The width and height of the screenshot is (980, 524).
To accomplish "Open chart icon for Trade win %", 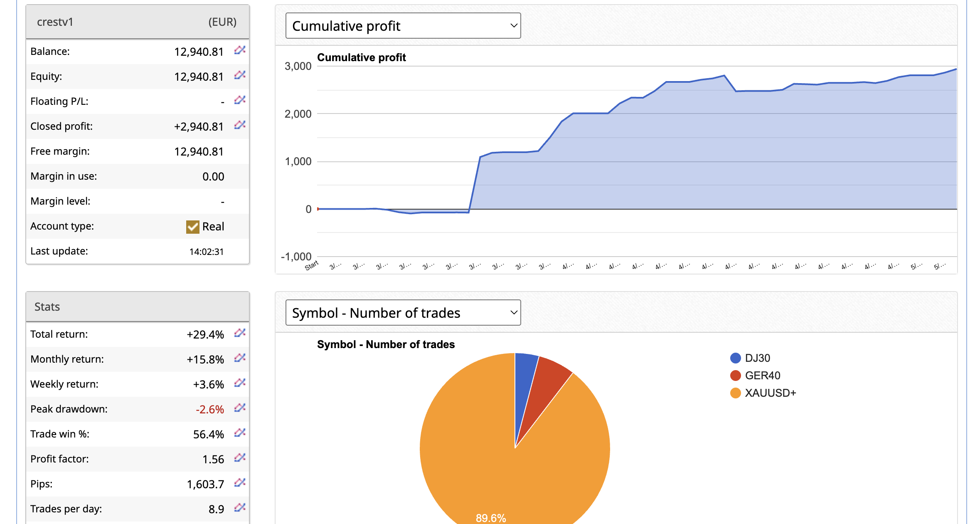I will [x=240, y=433].
